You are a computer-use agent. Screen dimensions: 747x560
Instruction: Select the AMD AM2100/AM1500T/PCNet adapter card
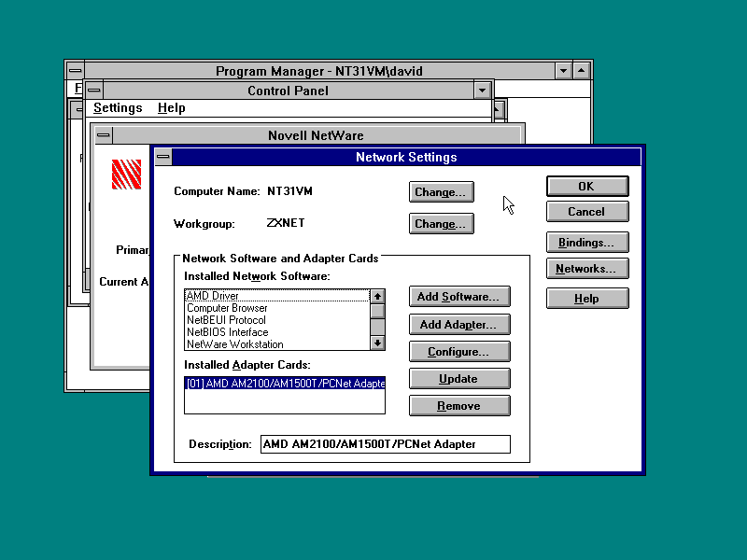(285, 384)
